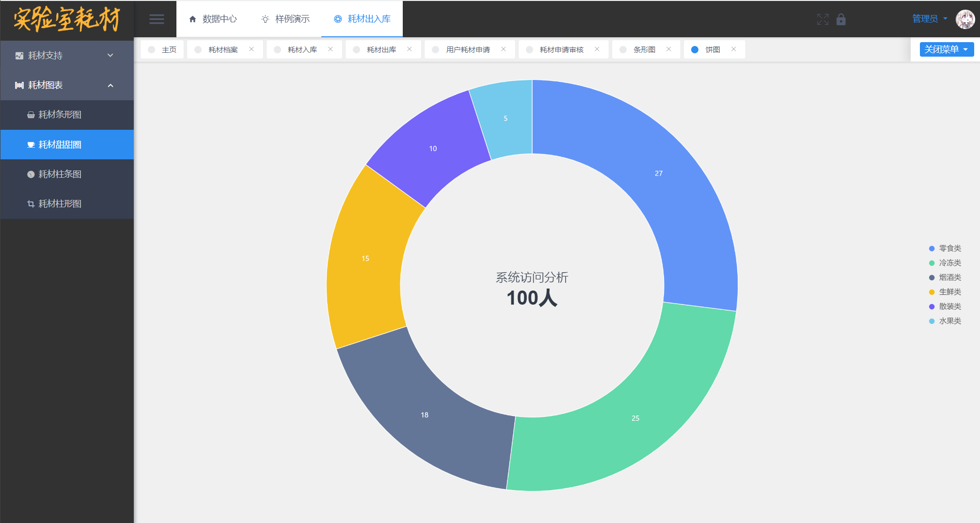Open the 用户耗材申请 page tab
The width and height of the screenshot is (980, 523).
[467, 49]
